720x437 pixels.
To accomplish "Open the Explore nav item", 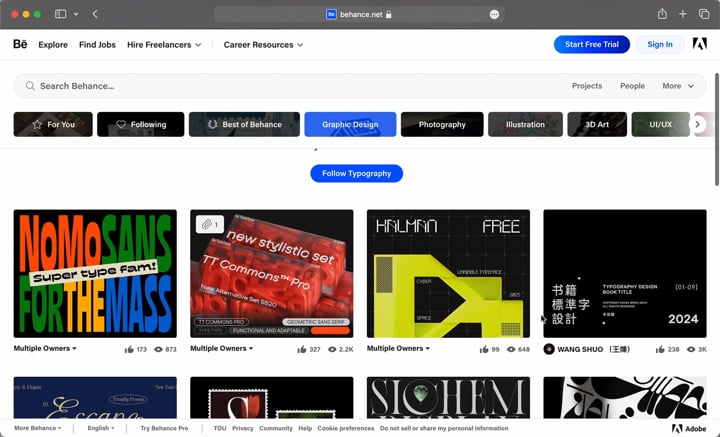I will pos(53,45).
